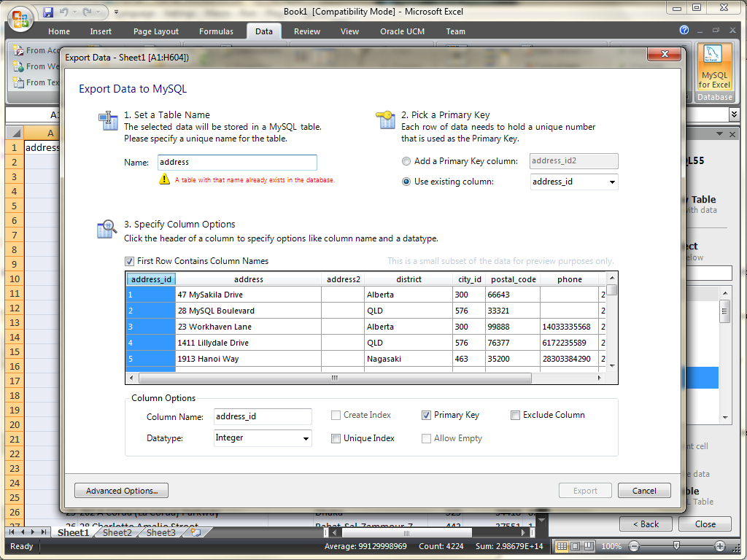
Task: Open Excel Help question mark icon
Action: [x=684, y=31]
